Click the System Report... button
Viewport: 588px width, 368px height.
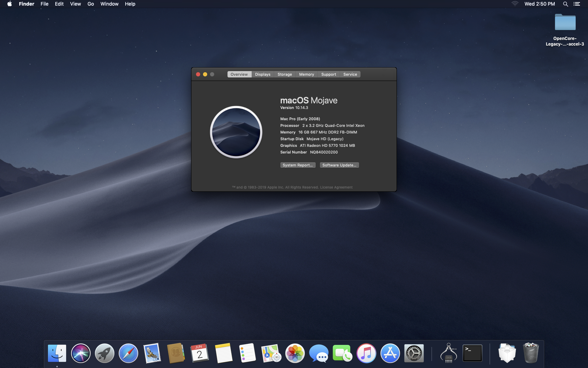[298, 165]
